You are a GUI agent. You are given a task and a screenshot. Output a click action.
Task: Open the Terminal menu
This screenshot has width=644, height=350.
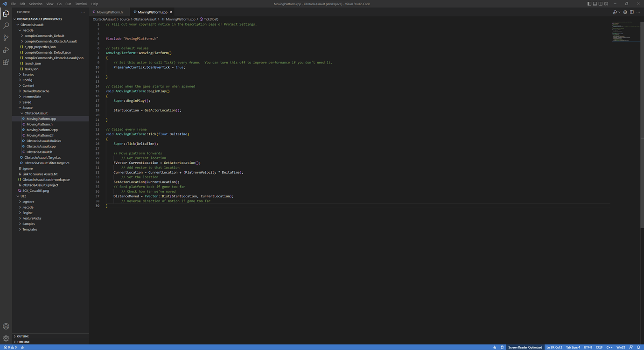tap(81, 3)
